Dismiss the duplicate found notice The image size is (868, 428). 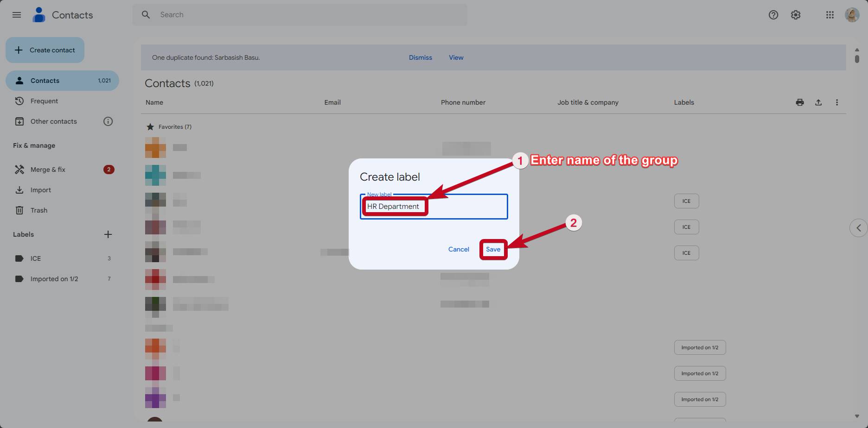click(421, 57)
